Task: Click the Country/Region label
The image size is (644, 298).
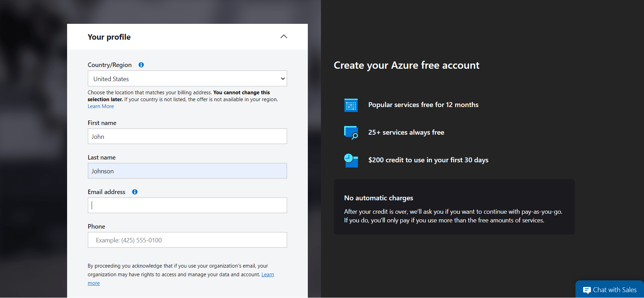Action: click(x=110, y=65)
